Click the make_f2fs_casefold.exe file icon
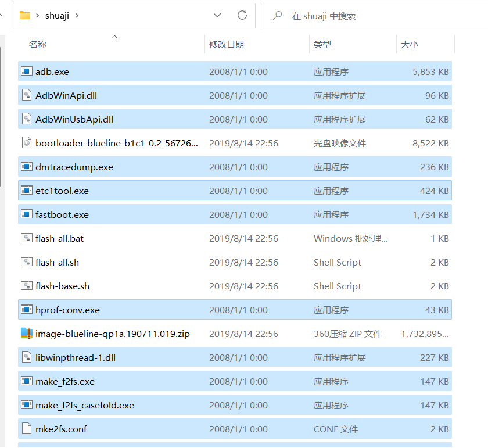 (27, 405)
